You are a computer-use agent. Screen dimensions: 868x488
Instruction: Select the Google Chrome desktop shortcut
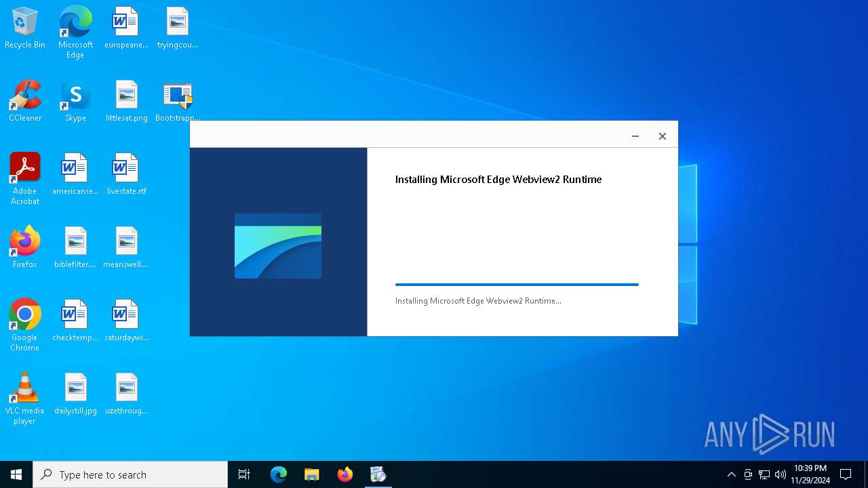pyautogui.click(x=25, y=325)
